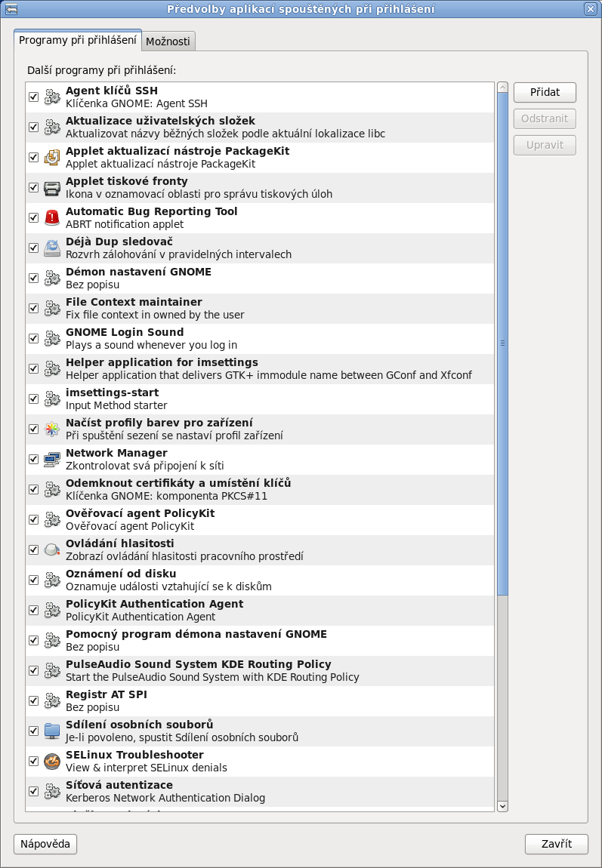Click the GNOME Login Sound gear icon

click(52, 338)
